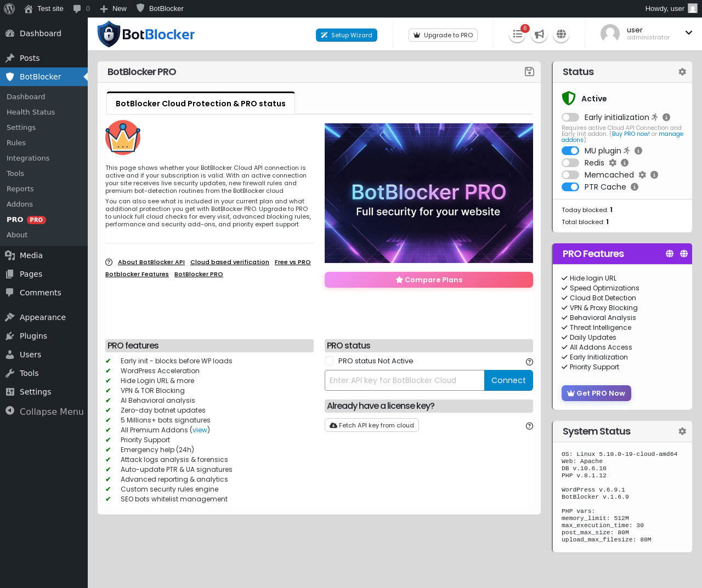Expand the user administrator dropdown arrow
Screen dimensions: 702x588
pos(689,33)
